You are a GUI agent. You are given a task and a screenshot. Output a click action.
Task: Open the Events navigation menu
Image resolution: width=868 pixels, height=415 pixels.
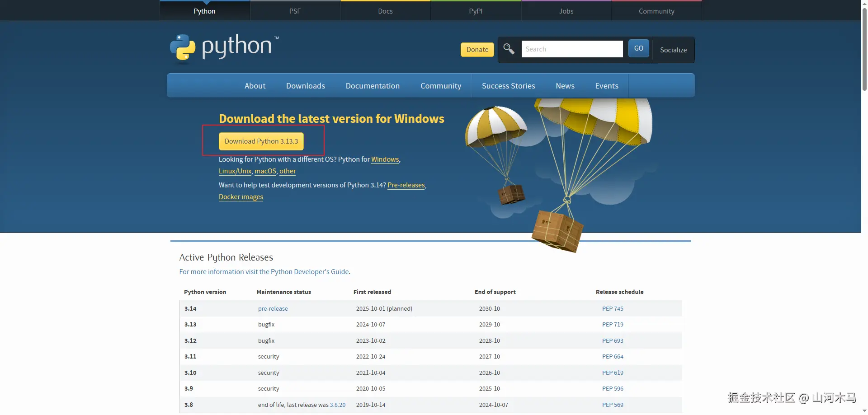[607, 86]
